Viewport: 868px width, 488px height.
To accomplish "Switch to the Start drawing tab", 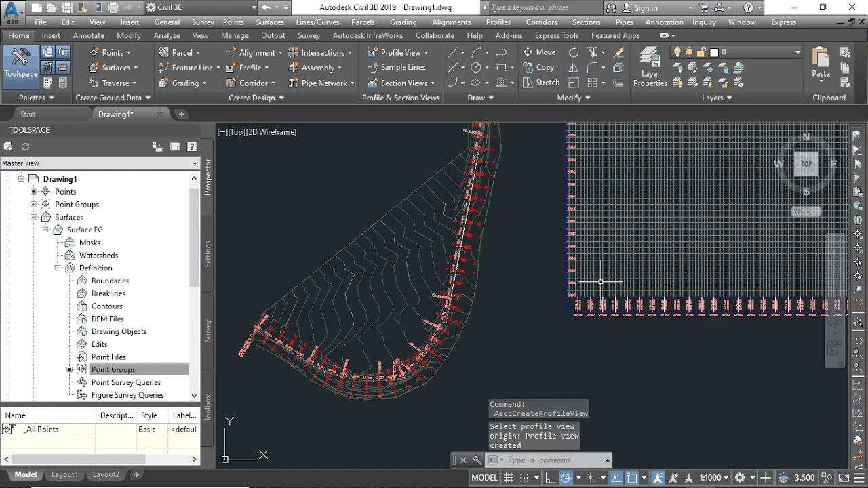I will click(x=28, y=114).
